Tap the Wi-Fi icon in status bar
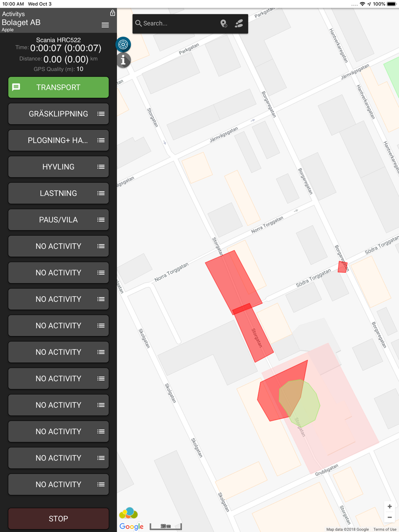 click(x=362, y=4)
